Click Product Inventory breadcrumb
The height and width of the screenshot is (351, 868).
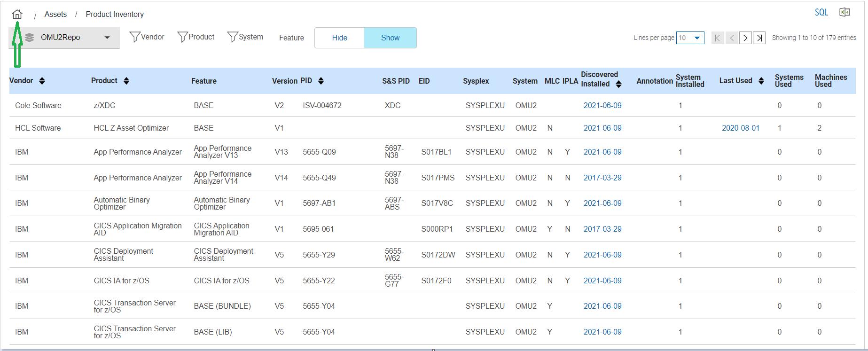tap(115, 14)
